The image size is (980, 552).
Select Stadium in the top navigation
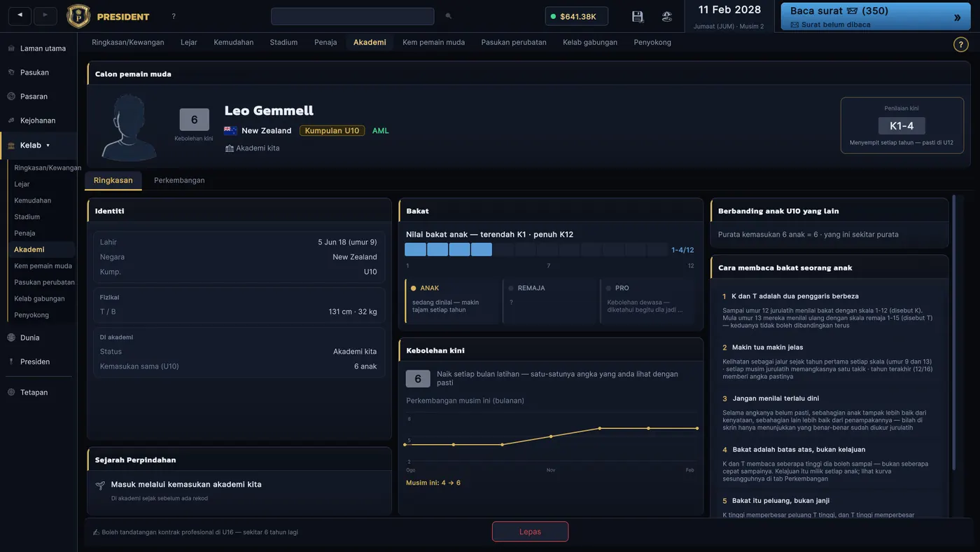pos(283,42)
